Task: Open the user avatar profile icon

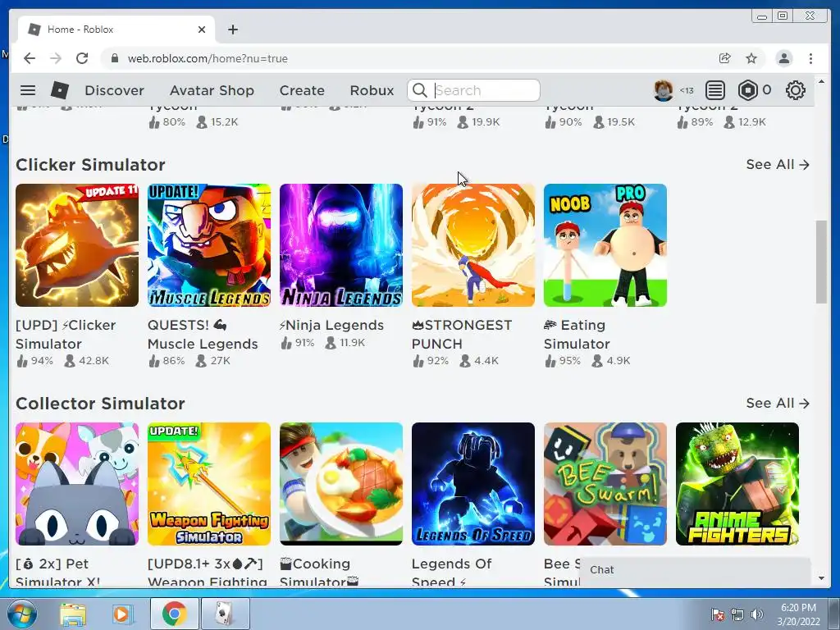Action: pyautogui.click(x=663, y=90)
